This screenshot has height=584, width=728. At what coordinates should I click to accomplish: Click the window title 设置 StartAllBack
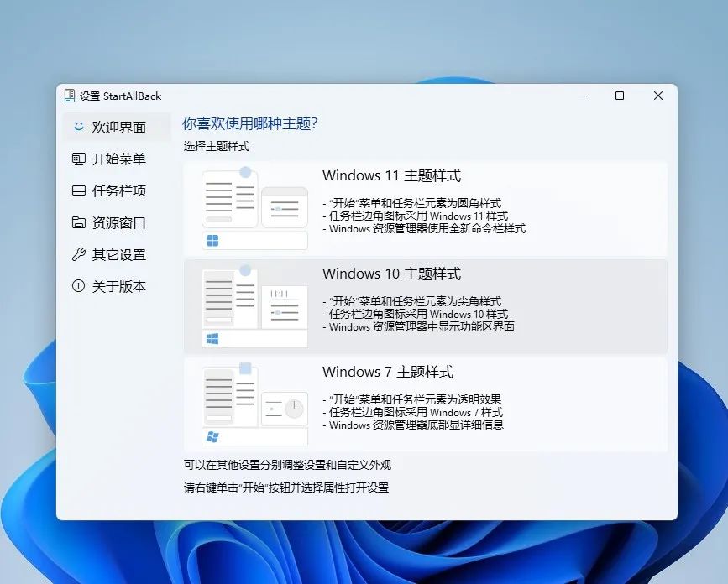coord(121,96)
